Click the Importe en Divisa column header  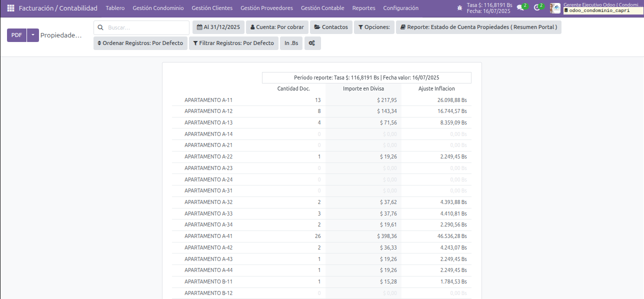tap(363, 88)
